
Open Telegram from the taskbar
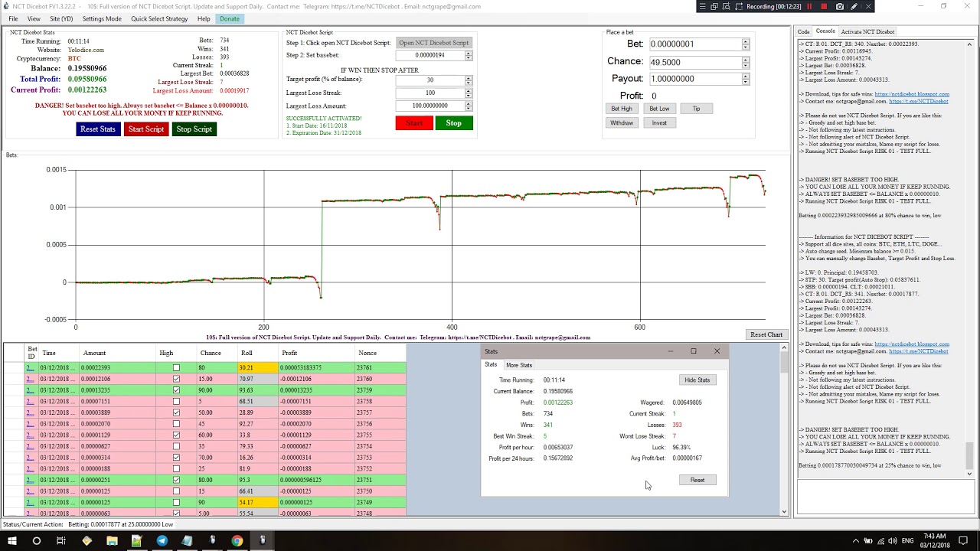tap(162, 541)
